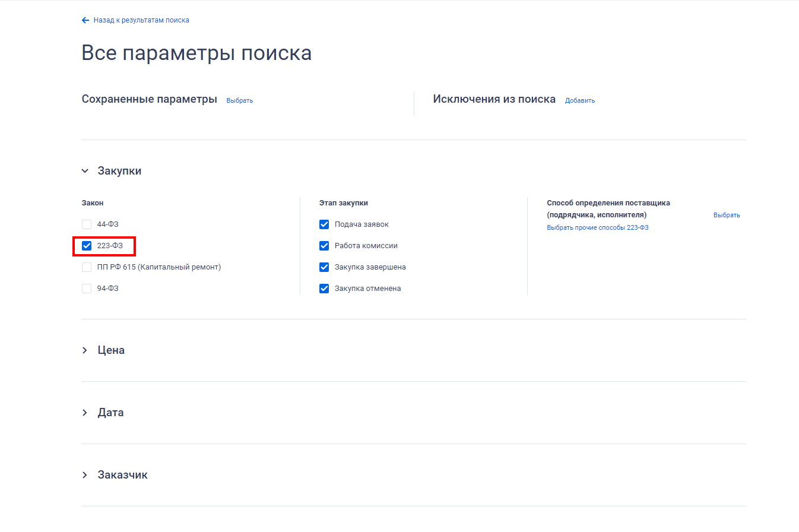This screenshot has height=532, width=799.
Task: Uncheck the 223-ФЗ law checkbox
Action: coord(87,246)
